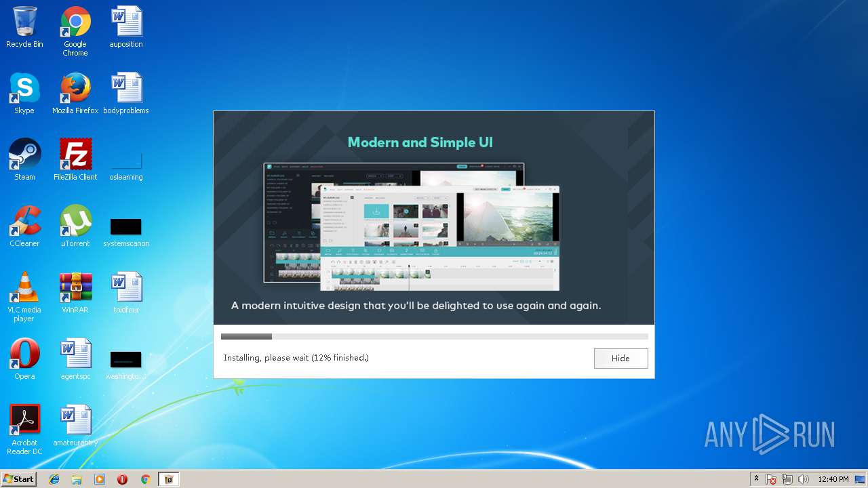Open the amateurentry Word document

[x=75, y=426]
